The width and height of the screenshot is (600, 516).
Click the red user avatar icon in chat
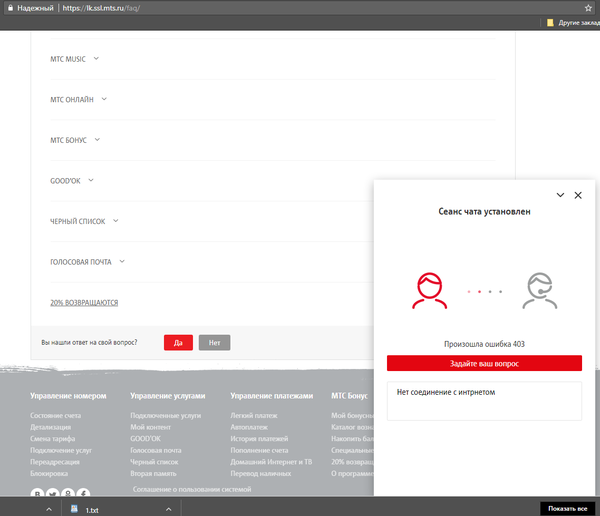click(x=429, y=290)
